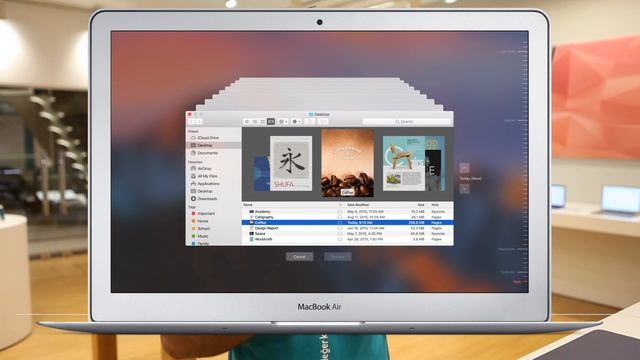Viewport: 640px width, 360px height.
Task: Click the Share toolbar button
Action: [x=310, y=122]
